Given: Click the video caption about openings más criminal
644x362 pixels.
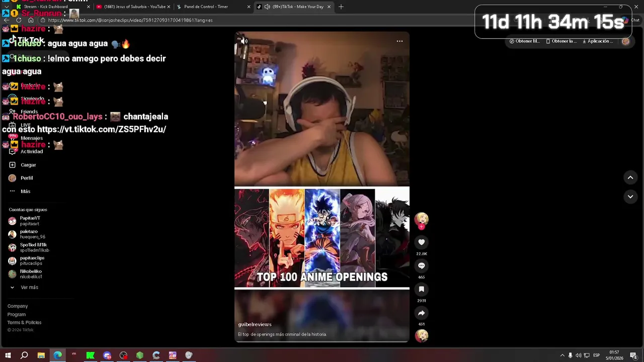Looking at the screenshot, I should click(x=282, y=334).
